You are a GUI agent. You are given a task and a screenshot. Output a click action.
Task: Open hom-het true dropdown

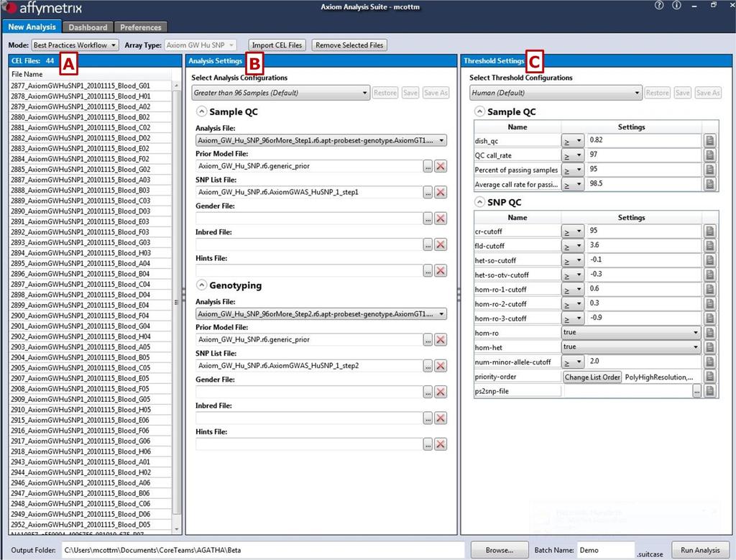click(x=631, y=347)
